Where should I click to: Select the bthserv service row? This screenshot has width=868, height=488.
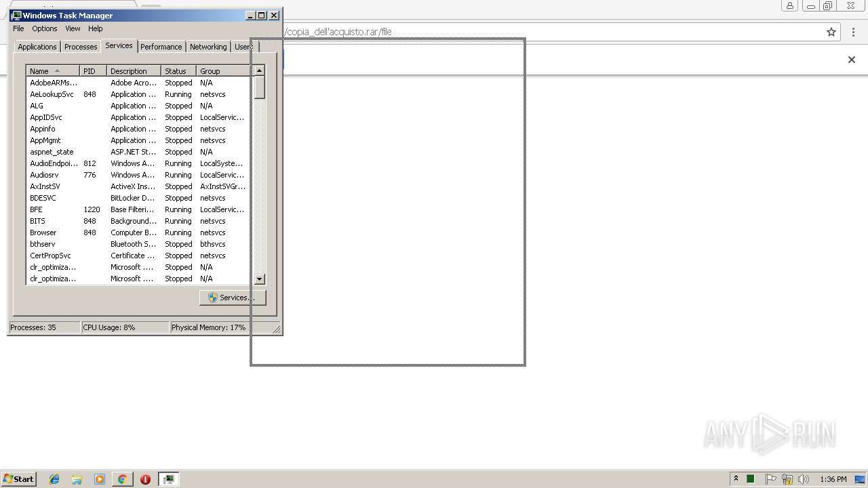[x=139, y=244]
